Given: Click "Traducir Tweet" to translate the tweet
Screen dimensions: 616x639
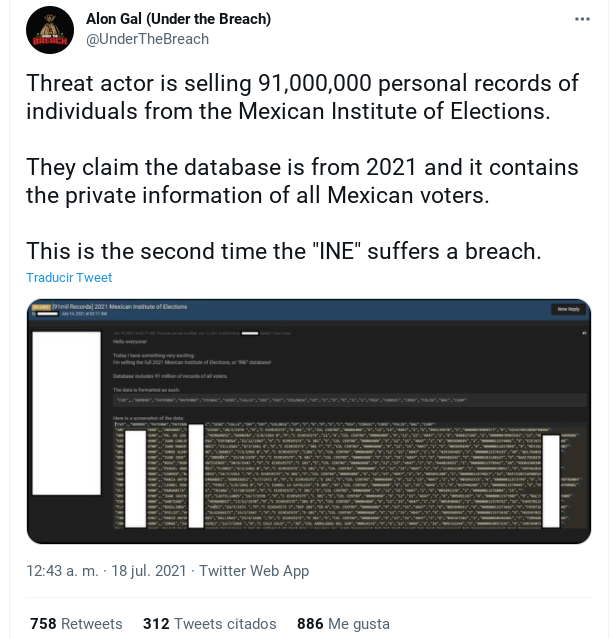Looking at the screenshot, I should coord(69,277).
